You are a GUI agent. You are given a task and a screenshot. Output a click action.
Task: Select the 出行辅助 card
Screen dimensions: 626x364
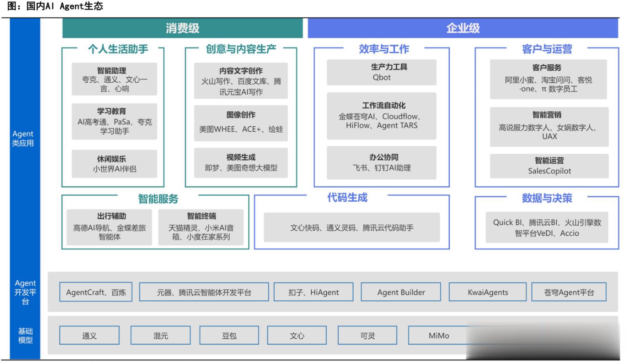109,227
